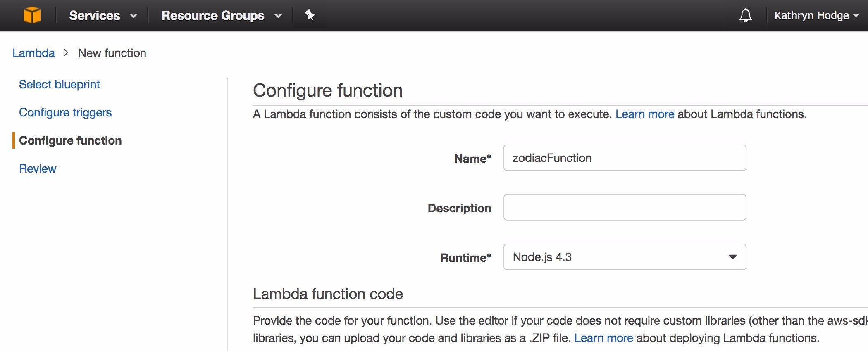Open the Kathryn Hodge account menu
Image resolution: width=868 pixels, height=351 pixels.
(816, 16)
